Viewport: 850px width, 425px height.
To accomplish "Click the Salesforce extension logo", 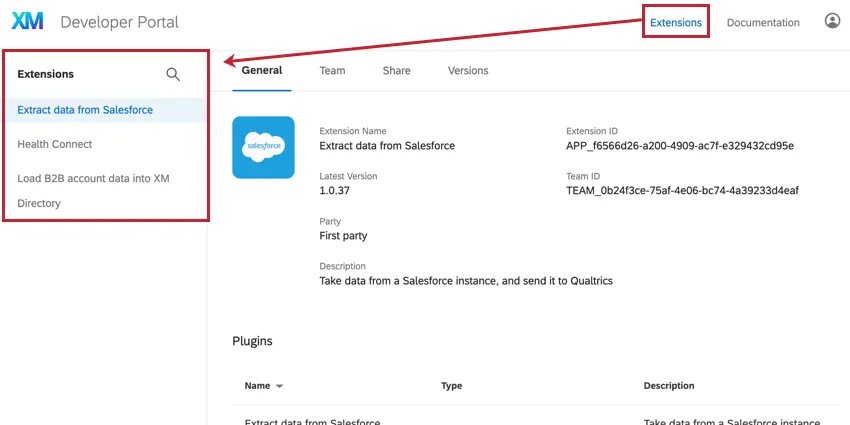I will pyautogui.click(x=263, y=147).
